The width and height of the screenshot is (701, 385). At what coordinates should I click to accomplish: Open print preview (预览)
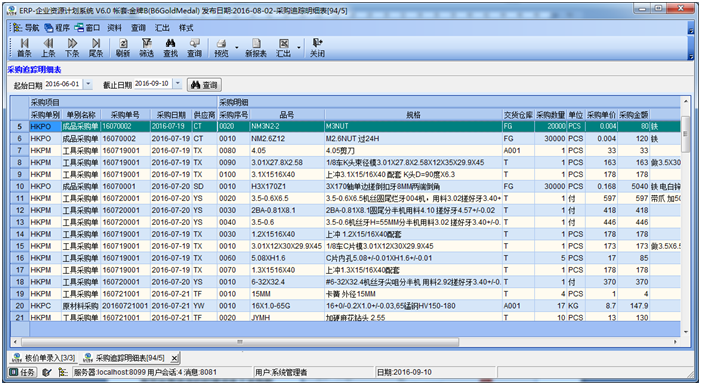click(x=221, y=47)
